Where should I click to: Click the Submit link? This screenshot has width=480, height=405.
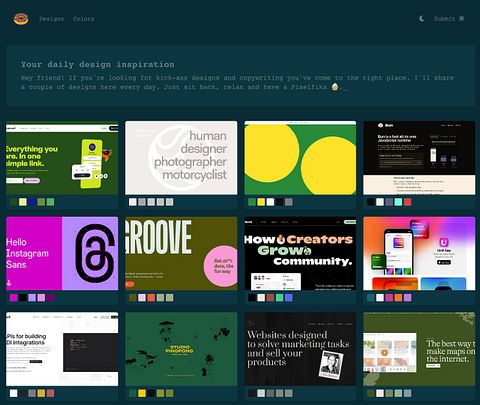pos(444,19)
